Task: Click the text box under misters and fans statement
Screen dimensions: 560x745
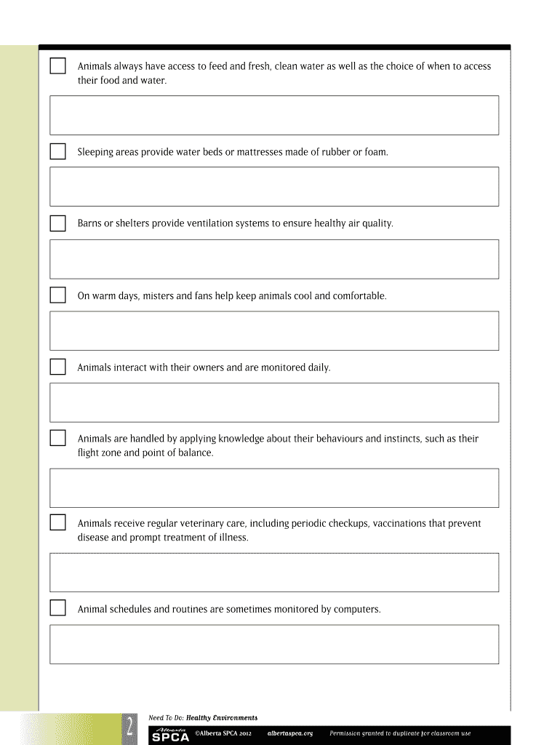Action: pos(274,331)
